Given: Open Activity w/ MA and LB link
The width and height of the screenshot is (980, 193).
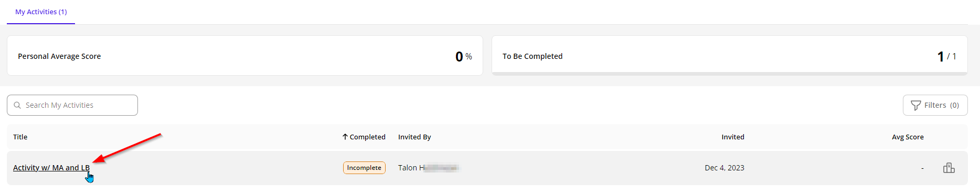Looking at the screenshot, I should click(51, 168).
